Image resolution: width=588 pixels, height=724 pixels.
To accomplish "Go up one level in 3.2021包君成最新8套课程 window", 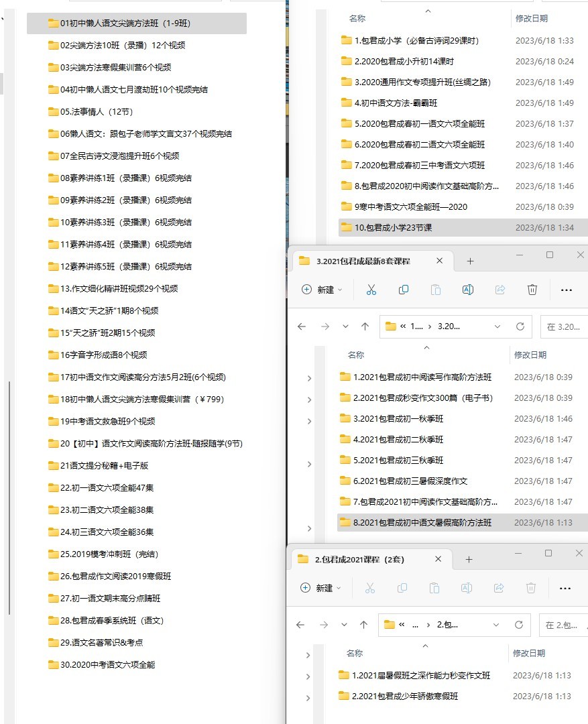I will pos(365,326).
